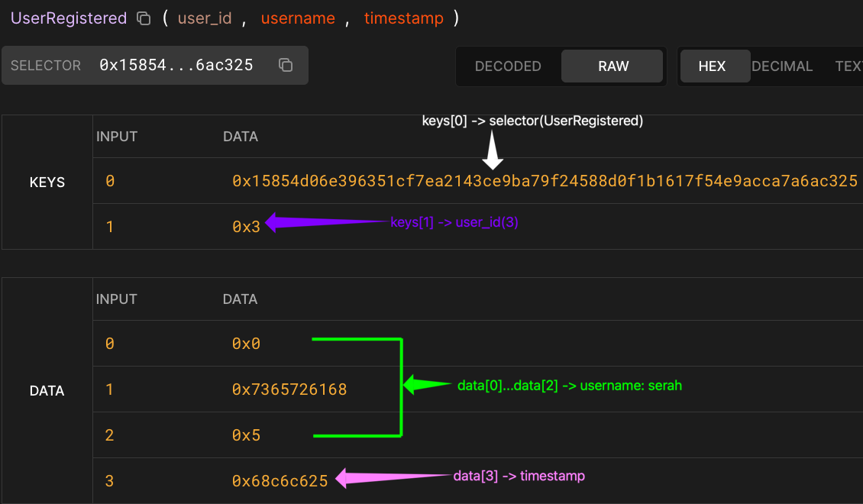Screen dimensions: 863x504
Task: Switch display format to HEX
Action: point(714,66)
